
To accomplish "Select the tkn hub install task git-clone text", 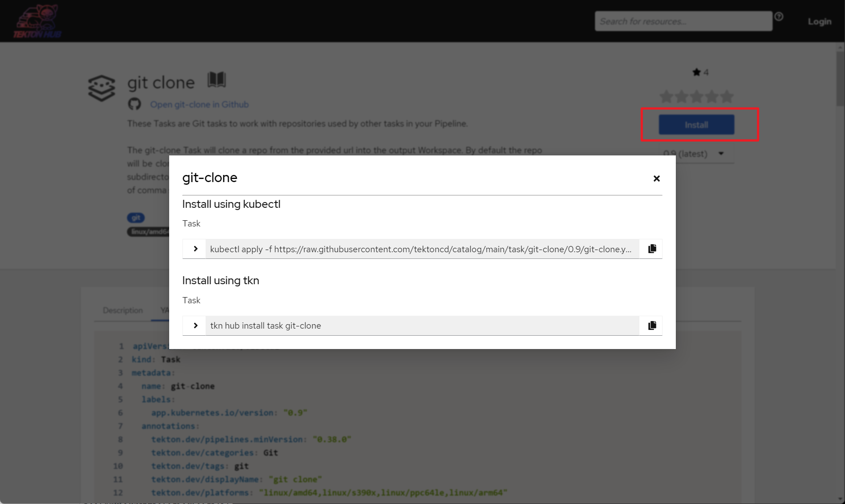I will (x=266, y=325).
